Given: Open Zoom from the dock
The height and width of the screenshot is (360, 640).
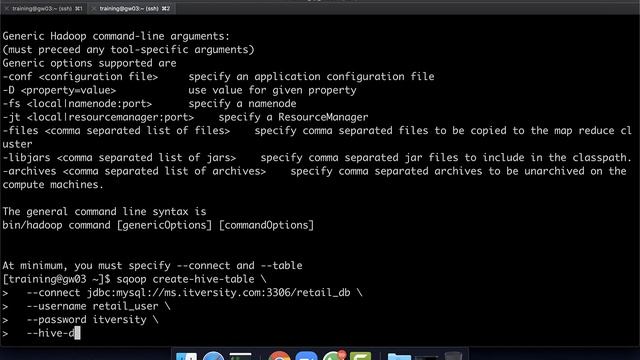Looking at the screenshot, I should [306, 356].
